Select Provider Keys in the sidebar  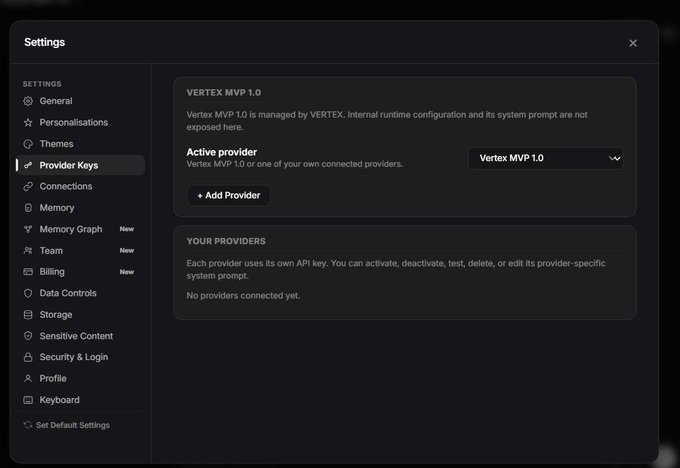[x=81, y=165]
